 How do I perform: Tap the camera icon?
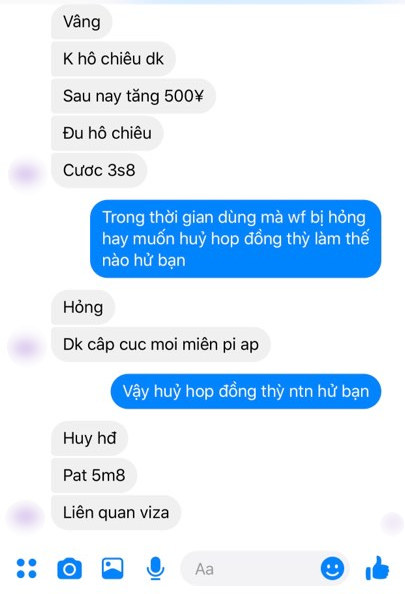click(69, 569)
